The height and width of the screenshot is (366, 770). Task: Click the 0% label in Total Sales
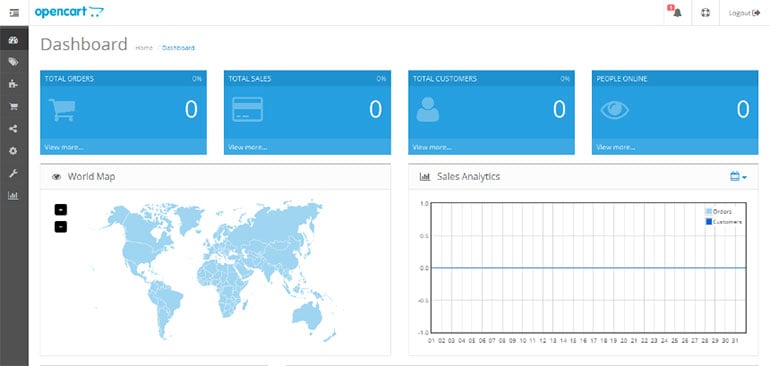click(x=381, y=79)
